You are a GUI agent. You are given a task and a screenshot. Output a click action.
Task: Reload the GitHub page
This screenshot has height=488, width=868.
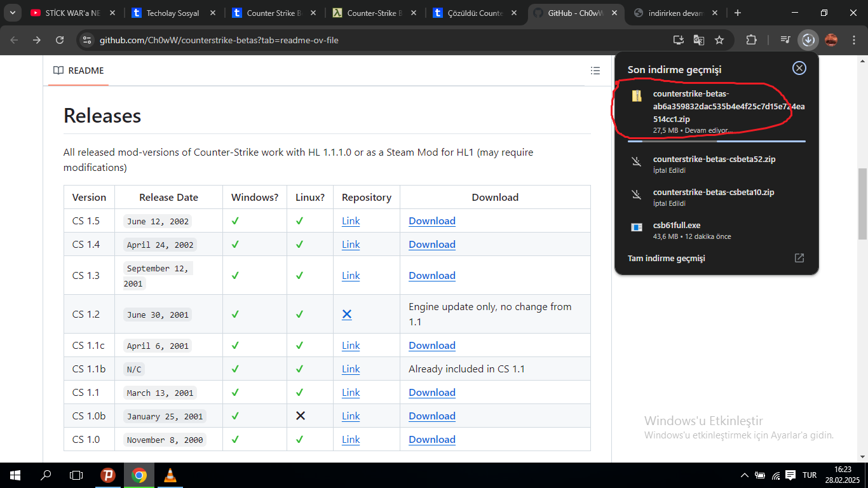[x=60, y=40]
